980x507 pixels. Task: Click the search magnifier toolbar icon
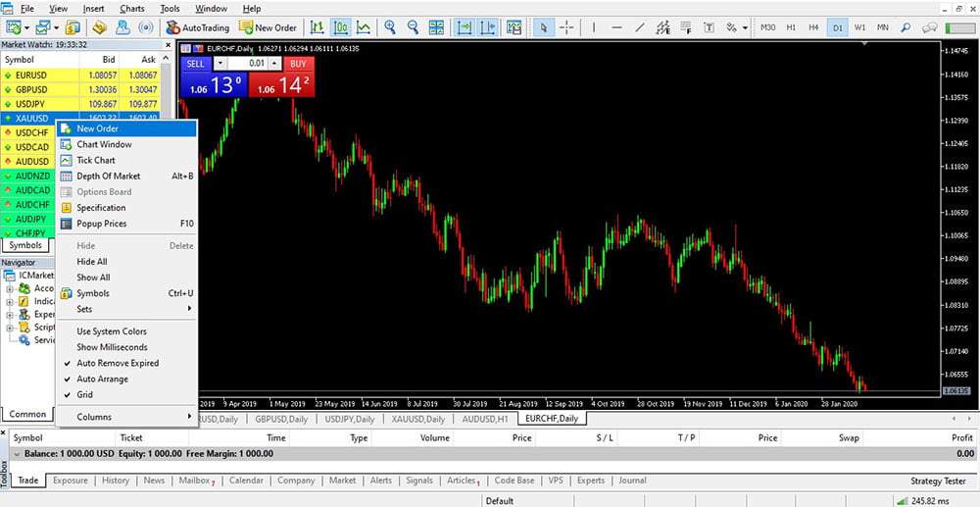click(906, 27)
